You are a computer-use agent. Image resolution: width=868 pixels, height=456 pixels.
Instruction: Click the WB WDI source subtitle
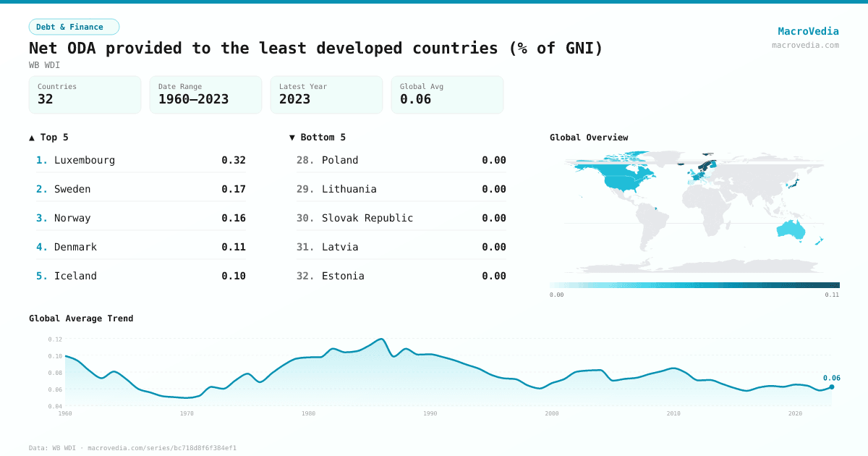(x=44, y=65)
